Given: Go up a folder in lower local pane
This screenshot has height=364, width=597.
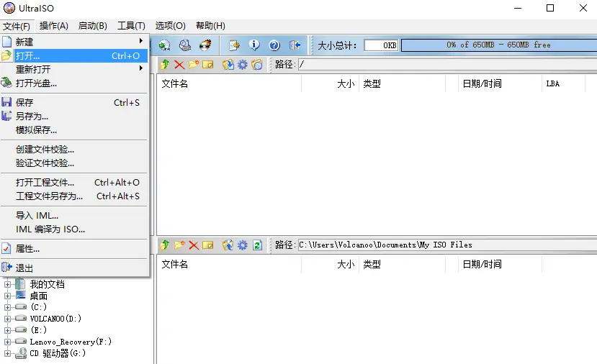Looking at the screenshot, I should [x=165, y=245].
